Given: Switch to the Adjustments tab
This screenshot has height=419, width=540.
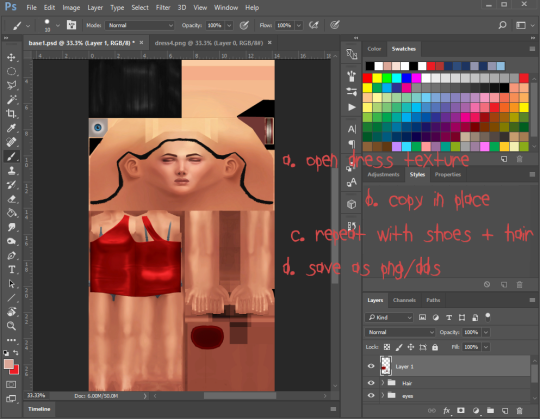Looking at the screenshot, I should click(383, 175).
